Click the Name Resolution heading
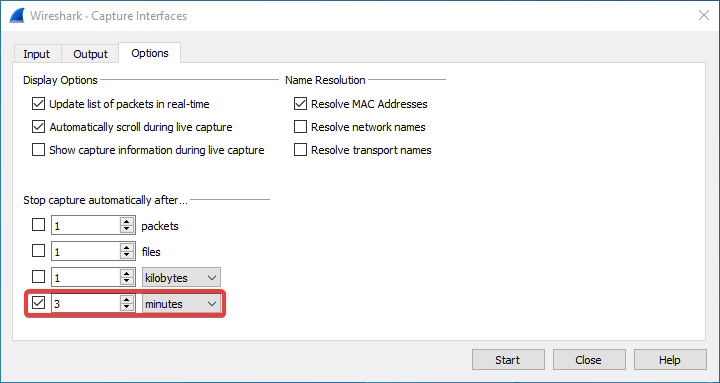 (325, 80)
